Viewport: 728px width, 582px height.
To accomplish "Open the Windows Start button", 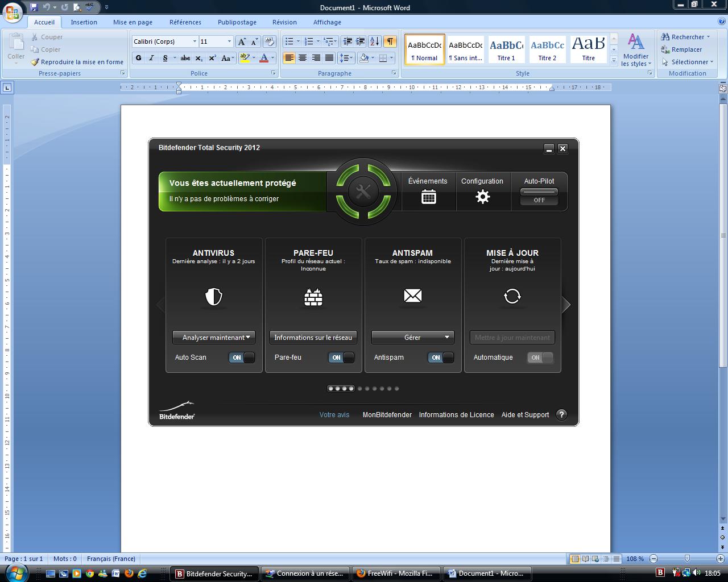I will [16, 572].
